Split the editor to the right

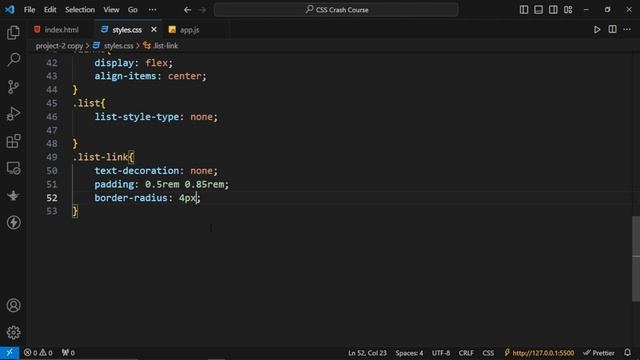click(612, 29)
